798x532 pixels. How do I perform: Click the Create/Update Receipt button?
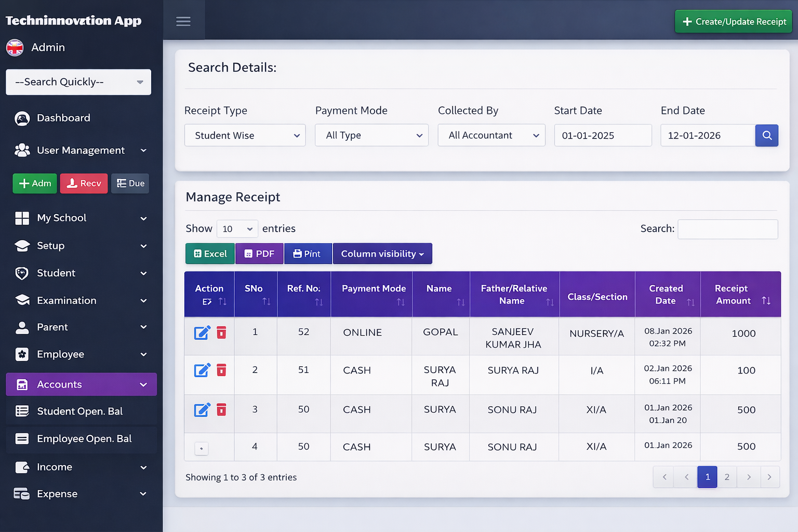[x=733, y=21]
